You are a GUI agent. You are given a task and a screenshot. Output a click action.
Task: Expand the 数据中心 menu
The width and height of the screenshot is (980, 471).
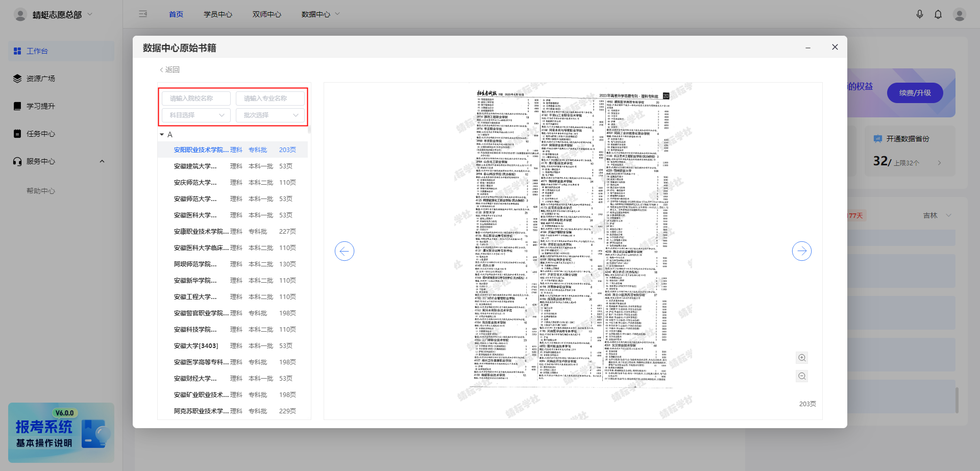tap(320, 14)
